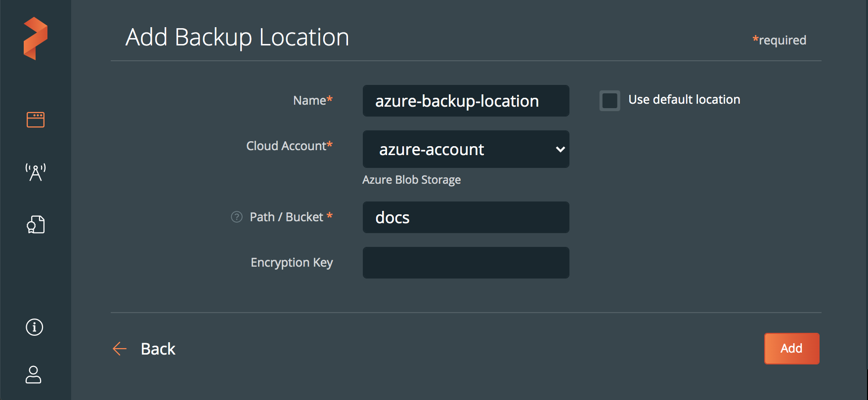Click the help question mark beside Path / Bucket
Screen dimensions: 868x400
pyautogui.click(x=237, y=217)
